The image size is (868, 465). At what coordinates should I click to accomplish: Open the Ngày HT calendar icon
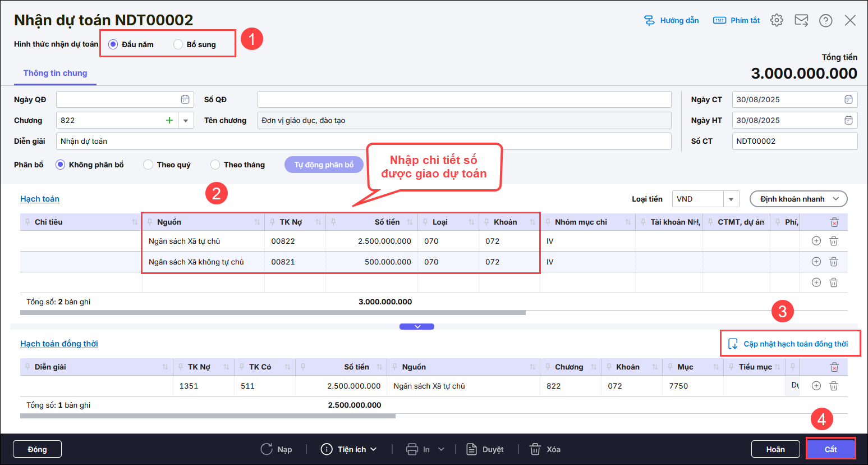tap(848, 120)
